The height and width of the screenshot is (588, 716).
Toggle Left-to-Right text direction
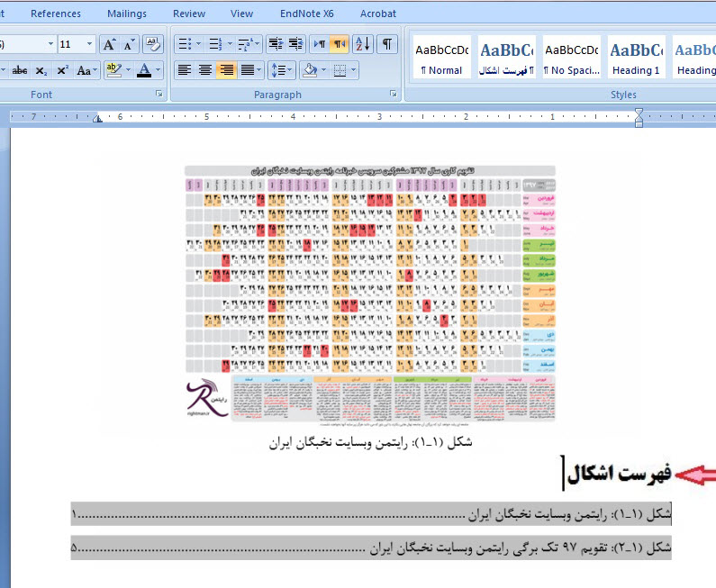click(319, 44)
